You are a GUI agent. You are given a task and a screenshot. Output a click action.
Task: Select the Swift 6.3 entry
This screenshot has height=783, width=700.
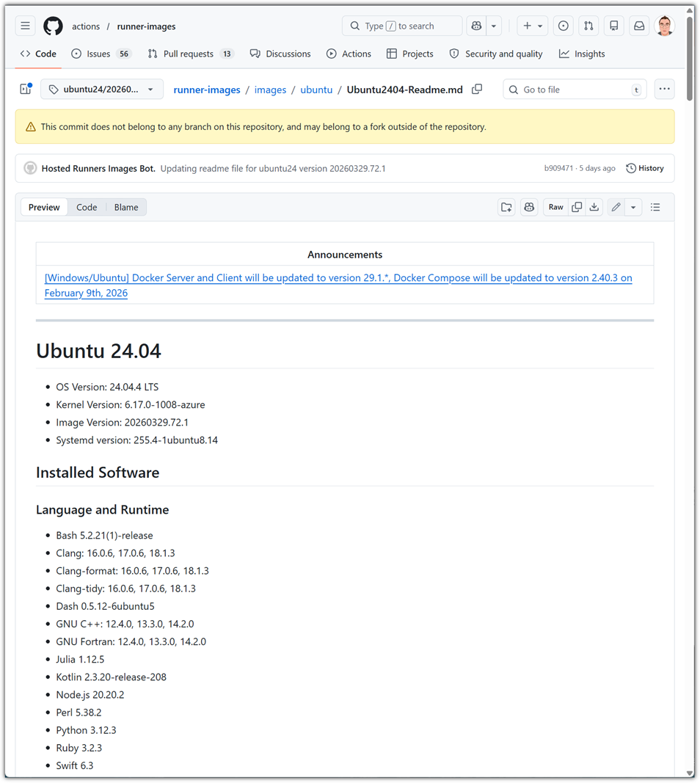point(74,766)
